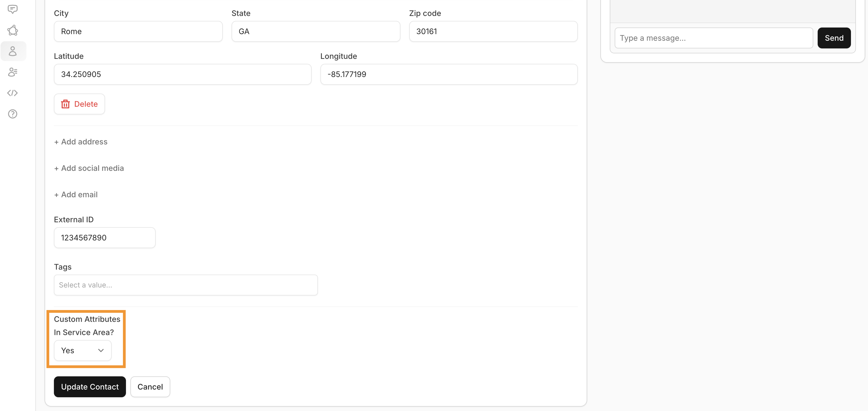868x411 pixels.
Task: Click the Add social media link
Action: coord(89,168)
